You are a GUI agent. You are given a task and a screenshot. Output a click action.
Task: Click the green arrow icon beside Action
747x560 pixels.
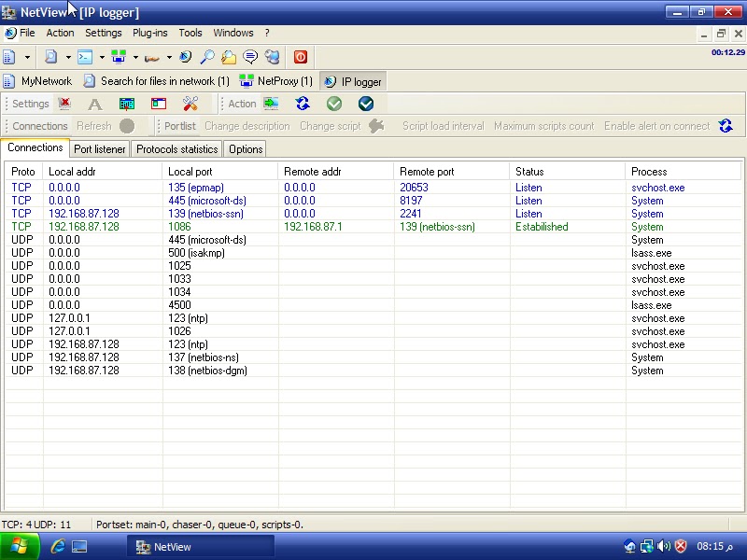[x=269, y=103]
